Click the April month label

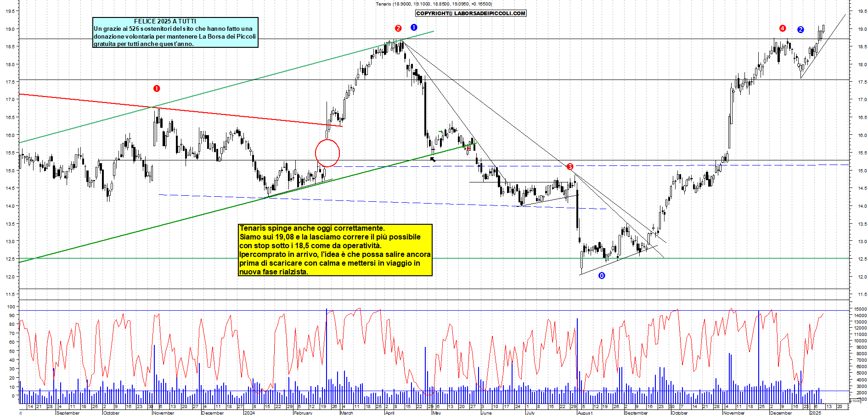(x=390, y=413)
